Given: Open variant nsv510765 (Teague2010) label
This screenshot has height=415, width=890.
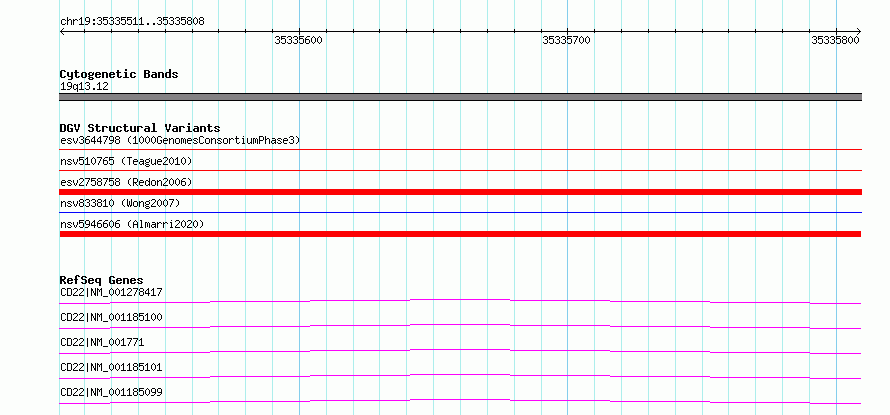Looking at the screenshot, I should click(x=126, y=162).
